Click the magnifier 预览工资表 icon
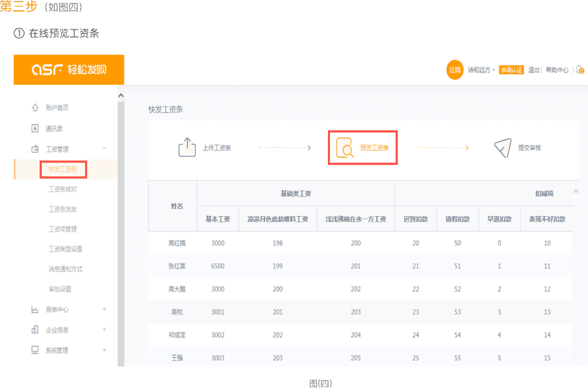Viewport: 588px width, 388px height. click(x=344, y=148)
